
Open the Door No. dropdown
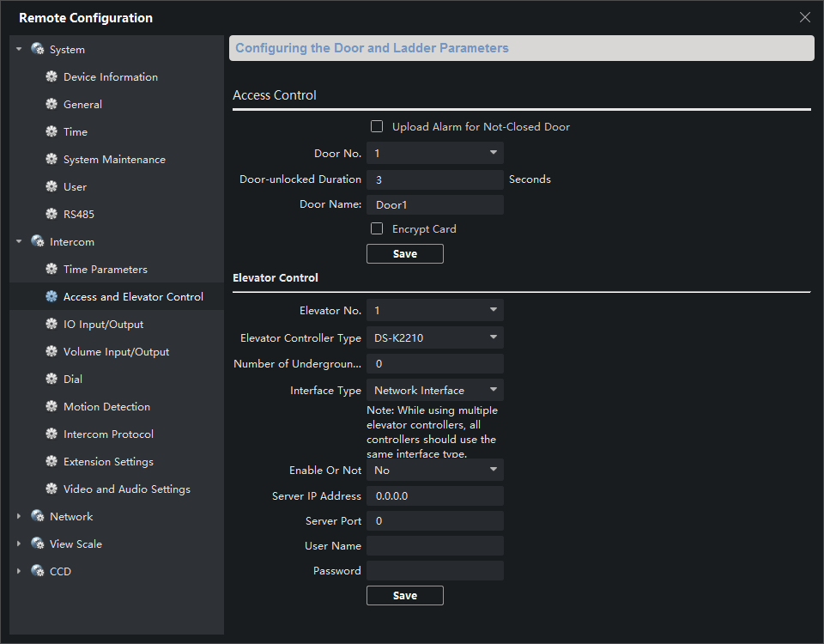pyautogui.click(x=434, y=154)
